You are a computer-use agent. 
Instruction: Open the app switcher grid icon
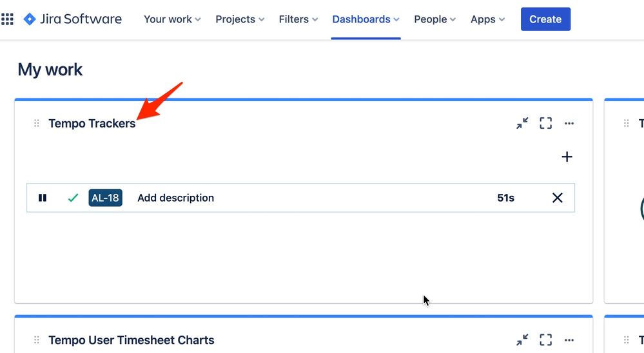tap(7, 19)
